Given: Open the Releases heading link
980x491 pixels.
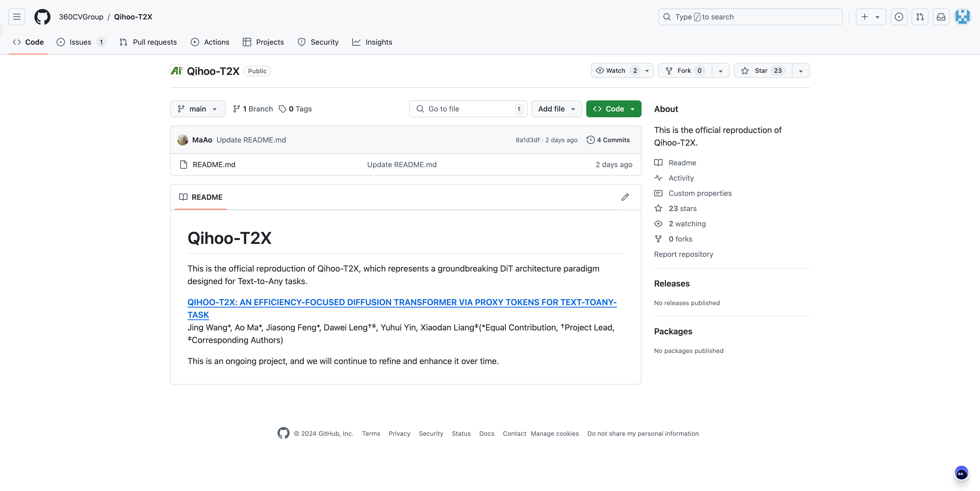Looking at the screenshot, I should tap(671, 284).
